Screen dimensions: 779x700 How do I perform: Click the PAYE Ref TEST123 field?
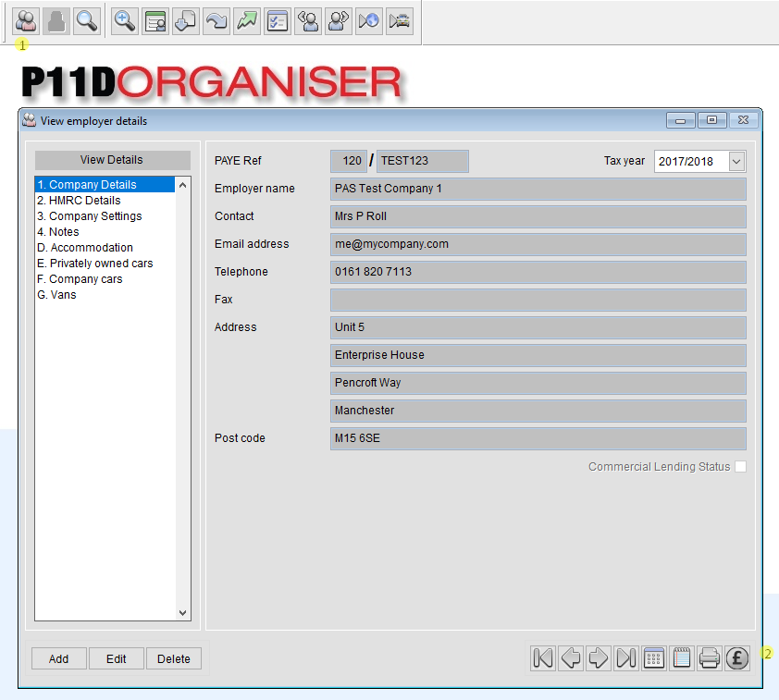point(422,161)
